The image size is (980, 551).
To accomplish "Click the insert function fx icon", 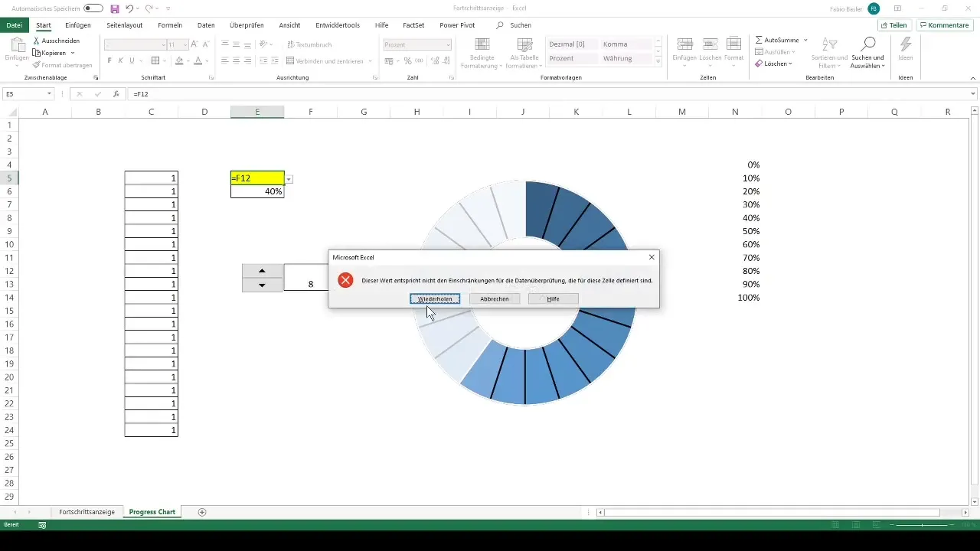I will (116, 93).
